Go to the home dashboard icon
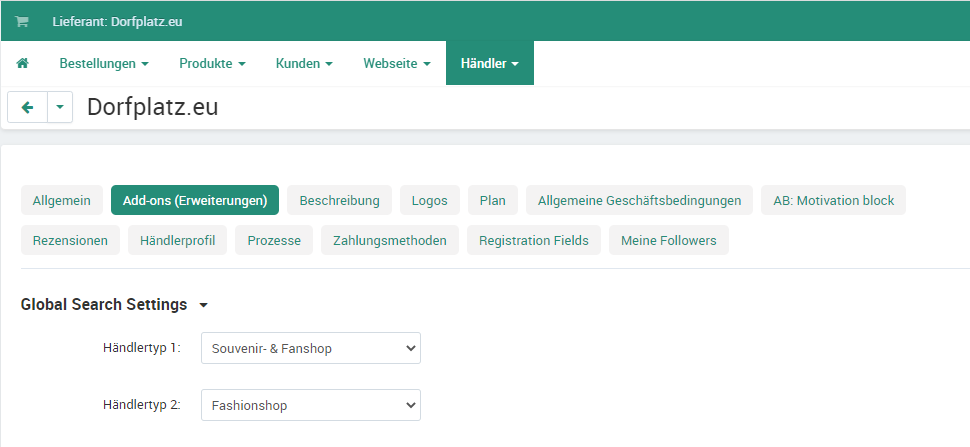The height and width of the screenshot is (447, 970). click(x=22, y=63)
